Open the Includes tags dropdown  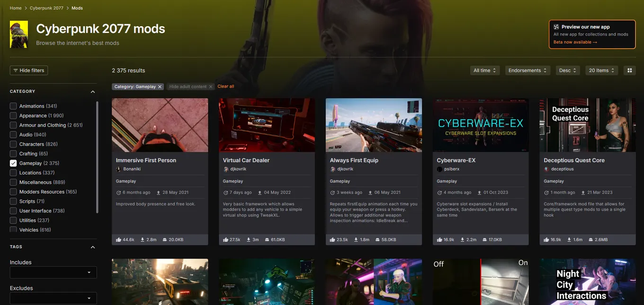pyautogui.click(x=54, y=272)
